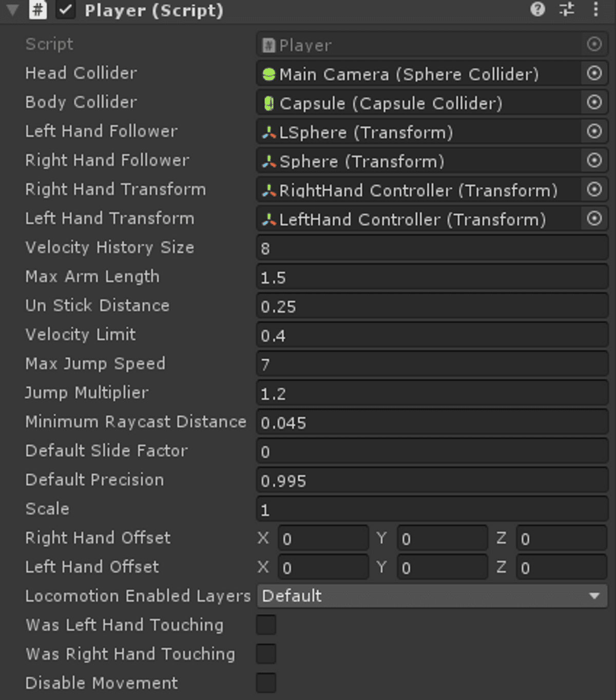This screenshot has width=616, height=700.
Task: Tick the Was Right Hand Touching checkbox
Action: coord(266,654)
